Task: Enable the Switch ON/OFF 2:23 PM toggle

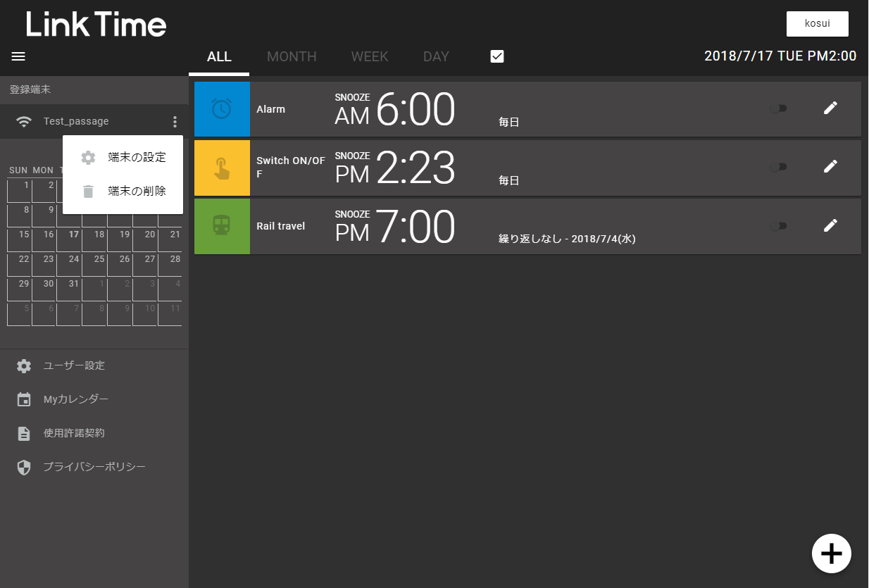Action: point(778,167)
